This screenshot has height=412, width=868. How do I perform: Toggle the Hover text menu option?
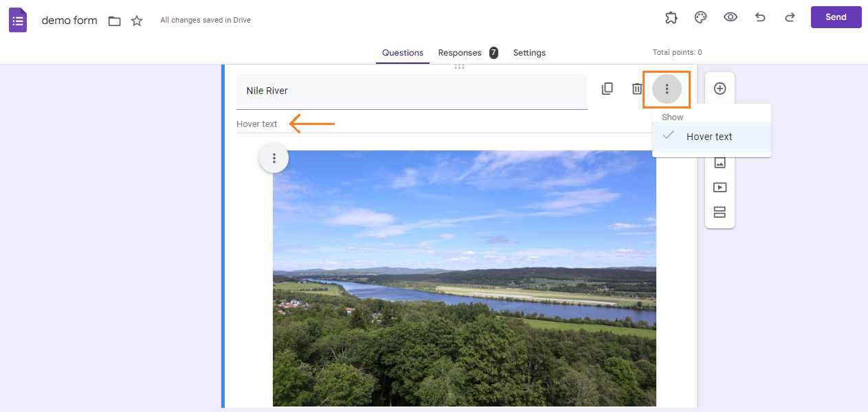coord(709,137)
